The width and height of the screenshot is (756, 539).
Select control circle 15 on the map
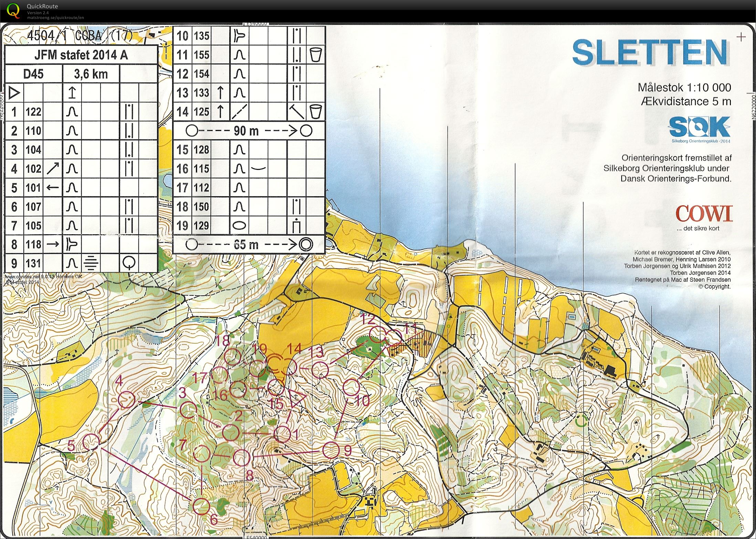276,388
